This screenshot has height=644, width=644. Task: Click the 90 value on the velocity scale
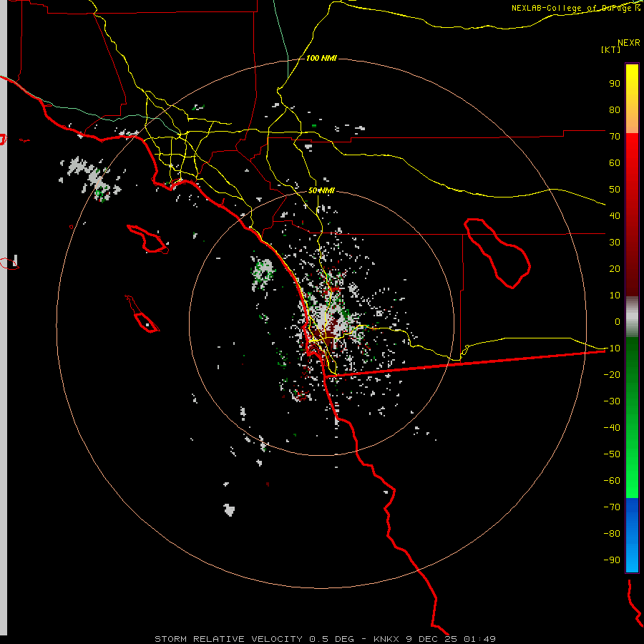pyautogui.click(x=615, y=84)
